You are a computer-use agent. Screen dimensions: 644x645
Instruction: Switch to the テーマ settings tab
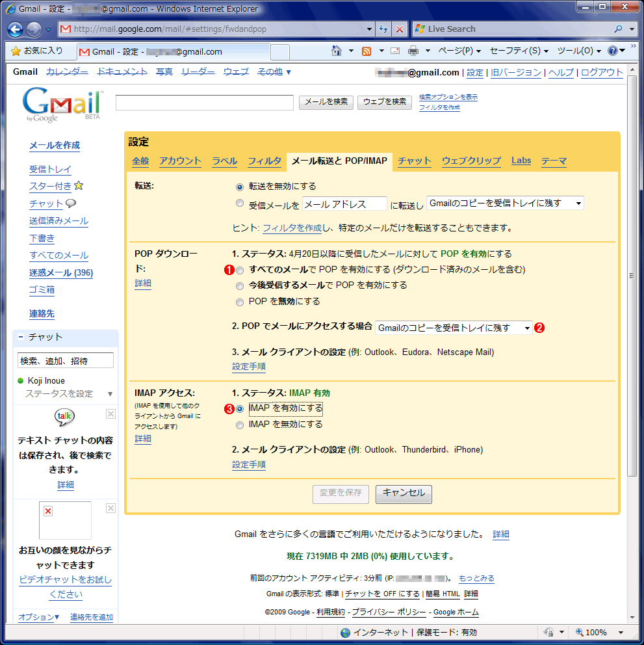point(554,161)
